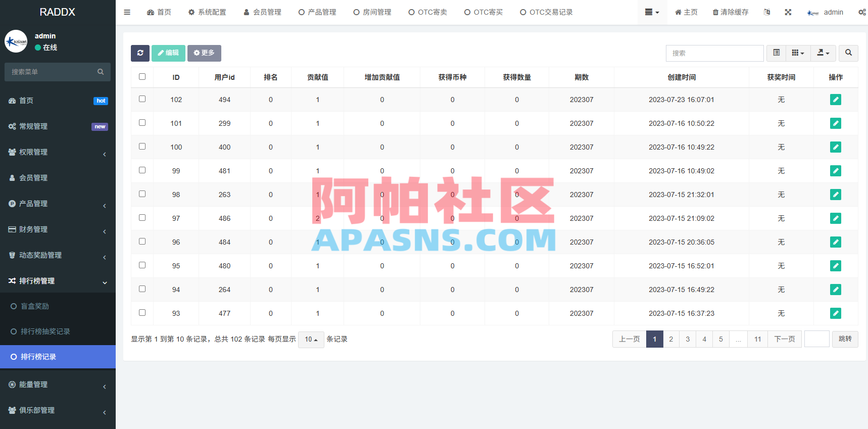
Task: Click the fullscreen expand icon
Action: coord(788,12)
